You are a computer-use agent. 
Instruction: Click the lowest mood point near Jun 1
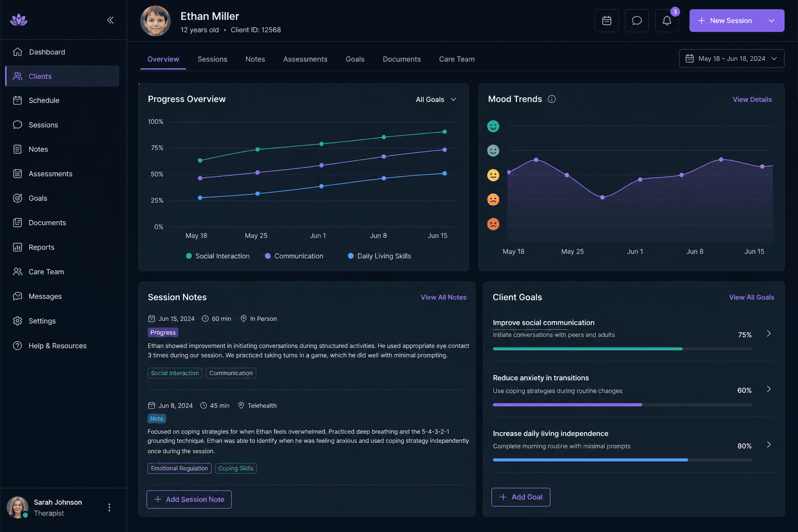(x=603, y=197)
